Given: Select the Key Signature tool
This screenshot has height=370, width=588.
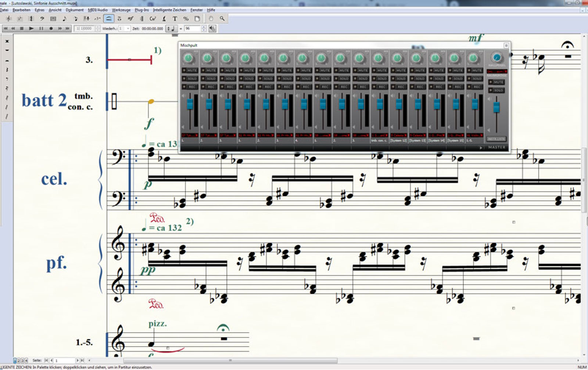Looking at the screenshot, I should 20,18.
